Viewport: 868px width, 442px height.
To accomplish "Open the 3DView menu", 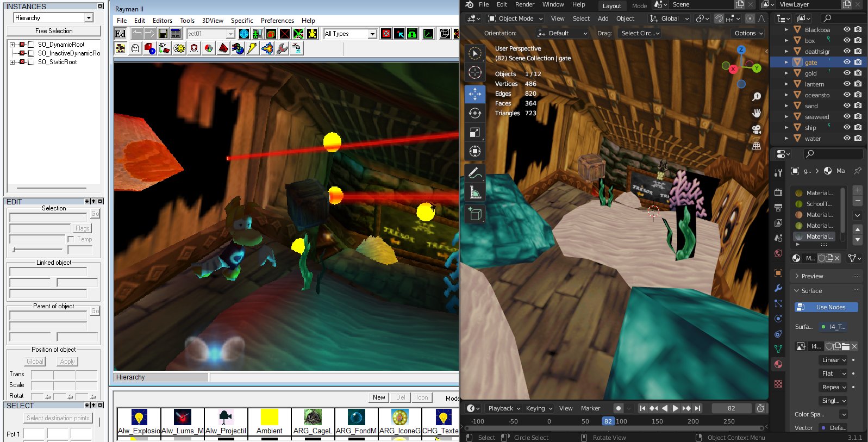I will tap(213, 21).
